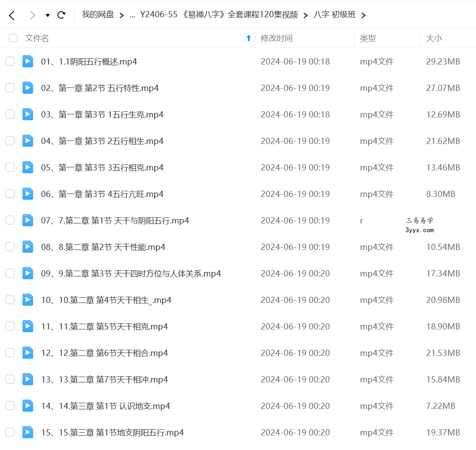Open the navigation history dropdown arrow

coord(48,15)
